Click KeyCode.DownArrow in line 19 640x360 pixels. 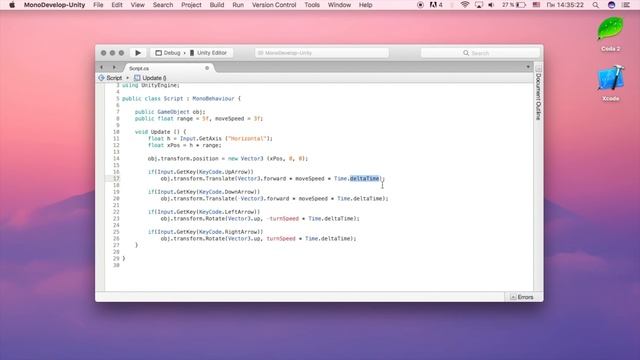tap(227, 192)
